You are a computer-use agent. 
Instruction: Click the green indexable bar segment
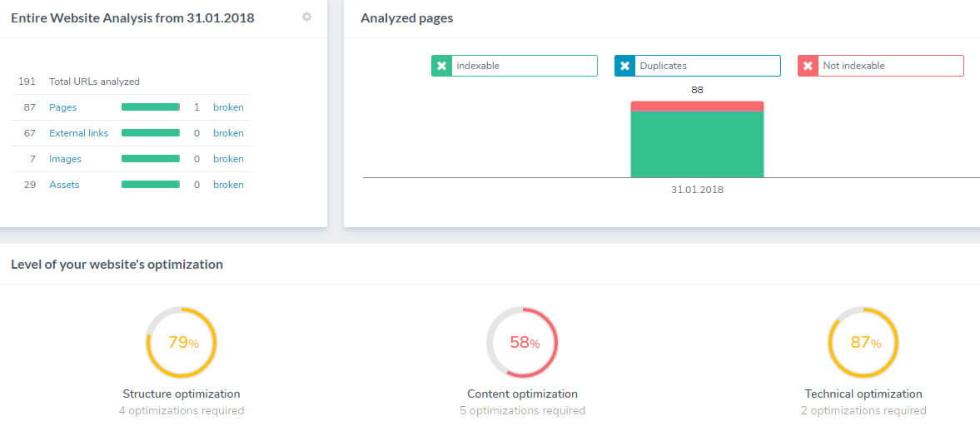coord(697,144)
